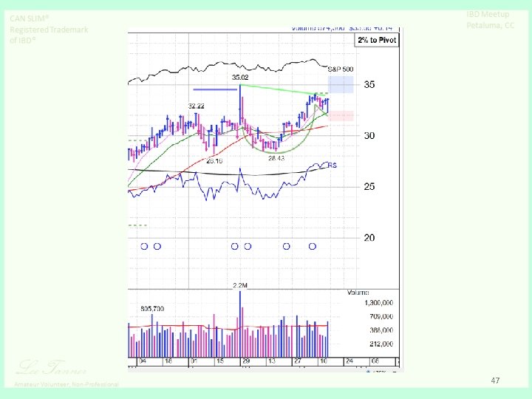532x399 pixels.
Task: Click the 28.16 low price label
Action: pos(214,161)
